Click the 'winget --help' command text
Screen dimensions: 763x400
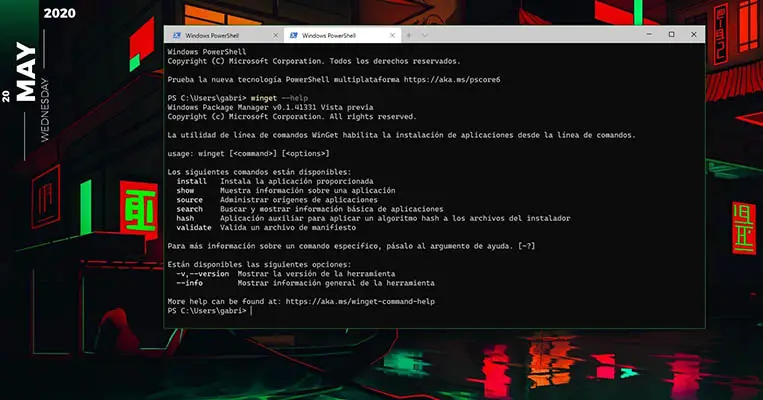tap(279, 98)
